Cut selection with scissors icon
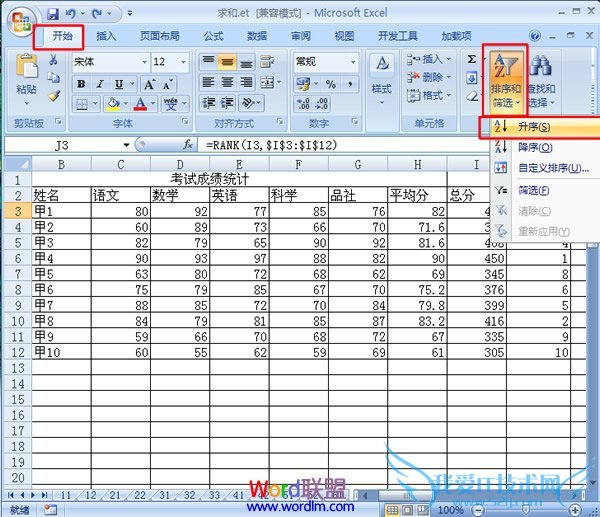The image size is (600, 517). [x=53, y=59]
